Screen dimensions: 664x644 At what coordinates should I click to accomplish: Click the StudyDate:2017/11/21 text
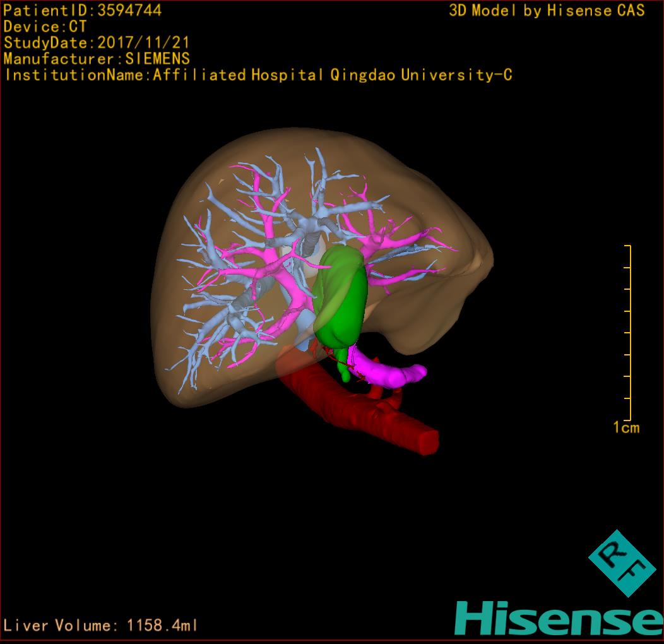coord(97,42)
